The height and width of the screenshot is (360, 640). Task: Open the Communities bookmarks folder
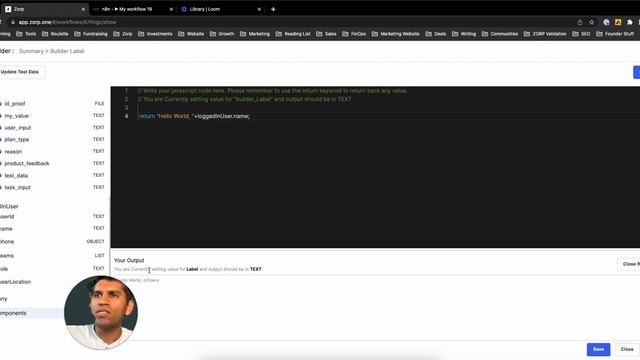pos(500,34)
